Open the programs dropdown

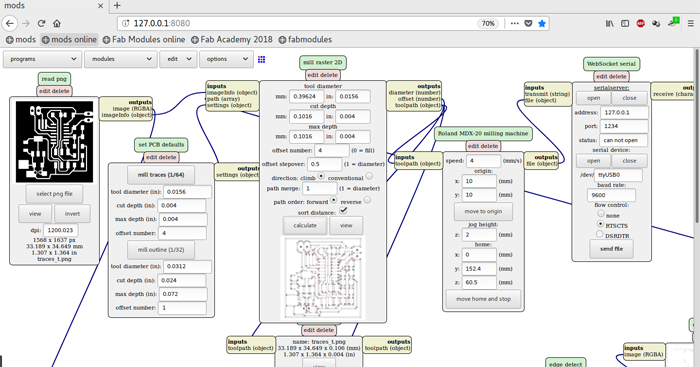42,59
